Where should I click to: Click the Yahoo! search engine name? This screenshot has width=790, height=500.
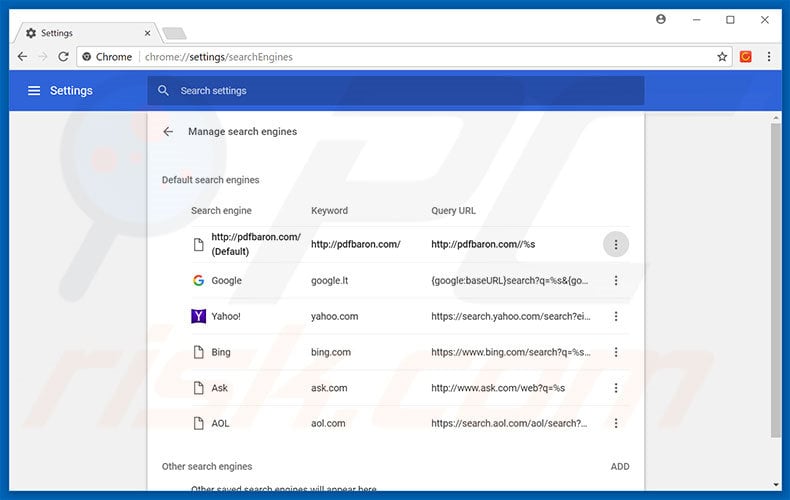[x=226, y=317]
